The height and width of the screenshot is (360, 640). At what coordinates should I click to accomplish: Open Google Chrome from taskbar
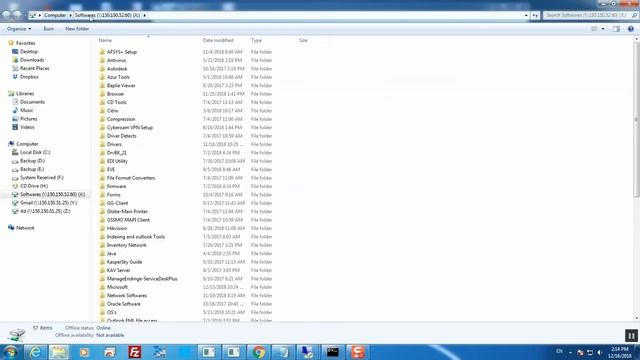point(258,352)
